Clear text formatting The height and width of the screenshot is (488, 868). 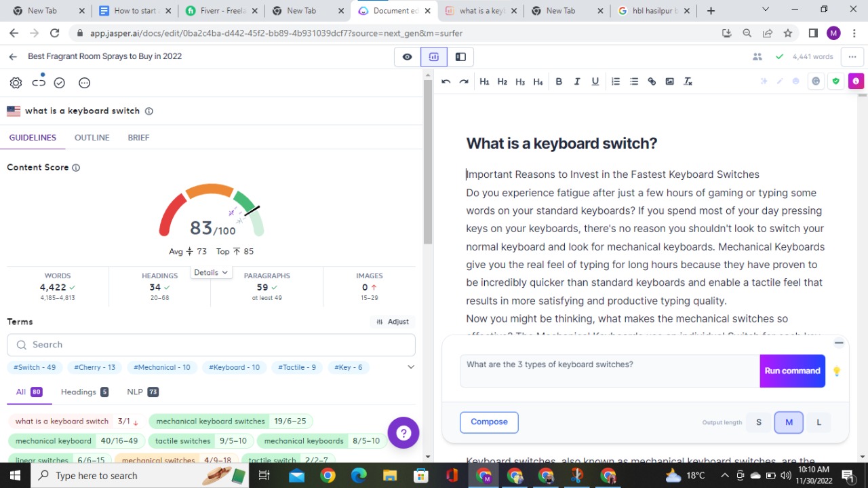pyautogui.click(x=688, y=81)
